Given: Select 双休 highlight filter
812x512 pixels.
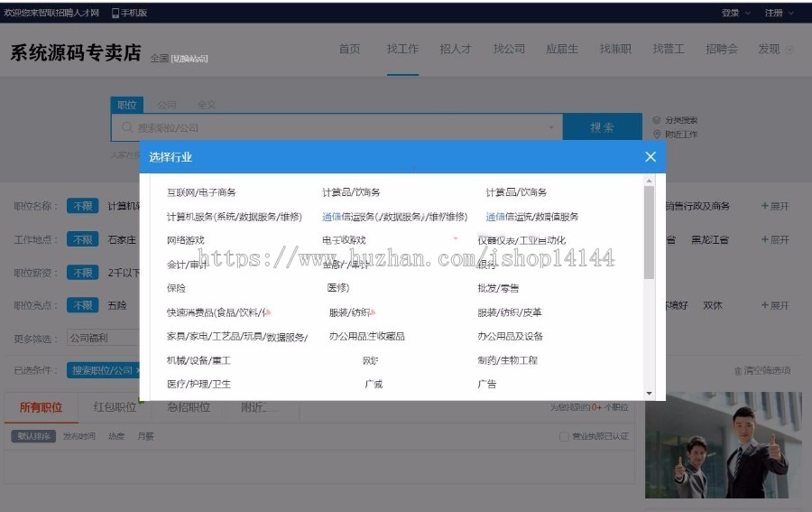Looking at the screenshot, I should pos(713,305).
